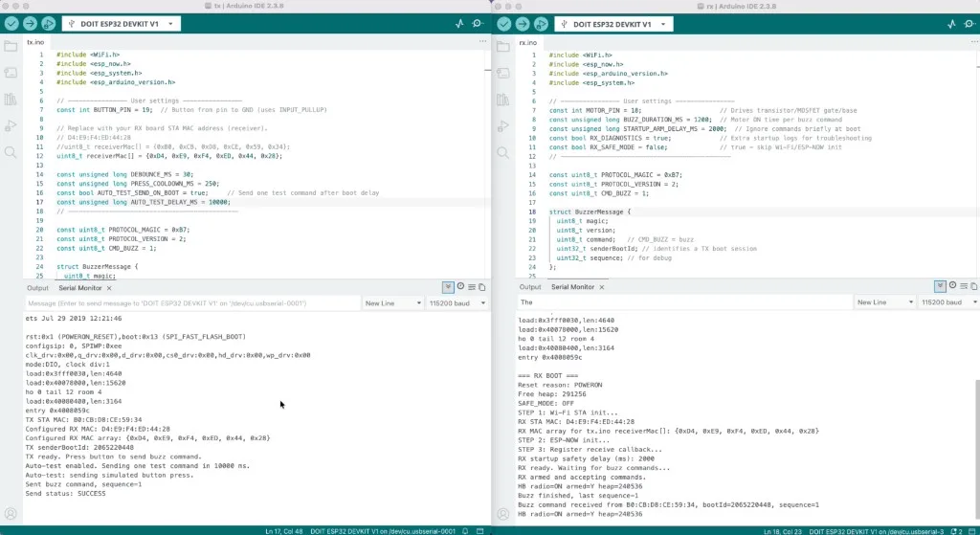Click Upload arrow in tx window

pyautogui.click(x=30, y=24)
